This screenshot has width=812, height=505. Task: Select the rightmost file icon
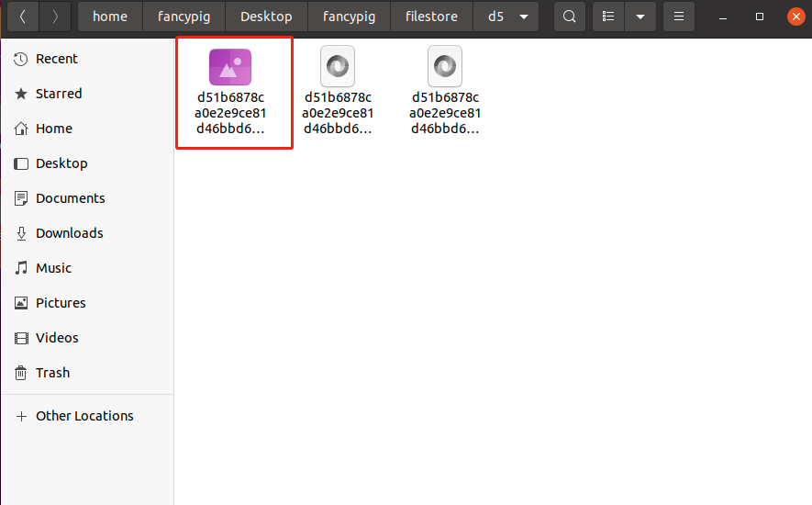pos(445,66)
